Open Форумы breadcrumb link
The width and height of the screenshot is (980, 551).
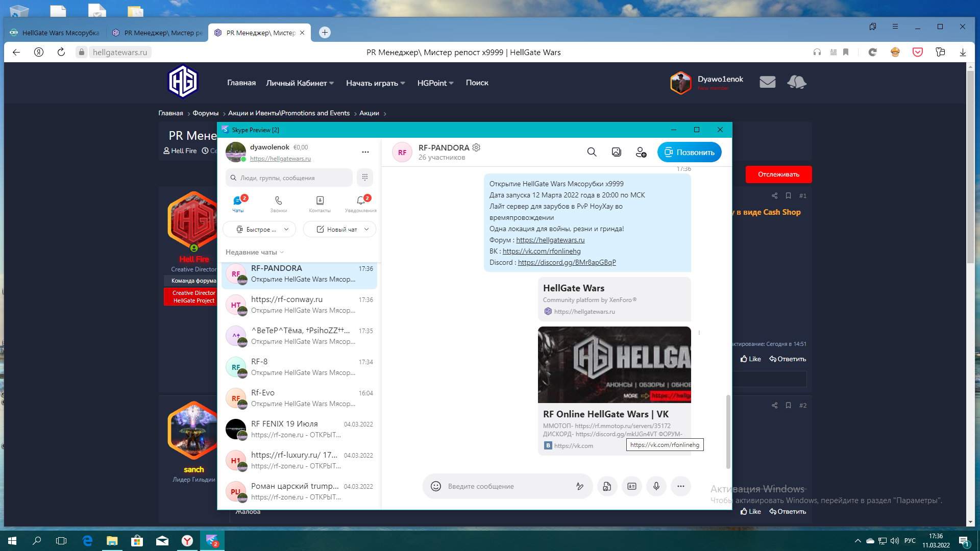click(205, 113)
